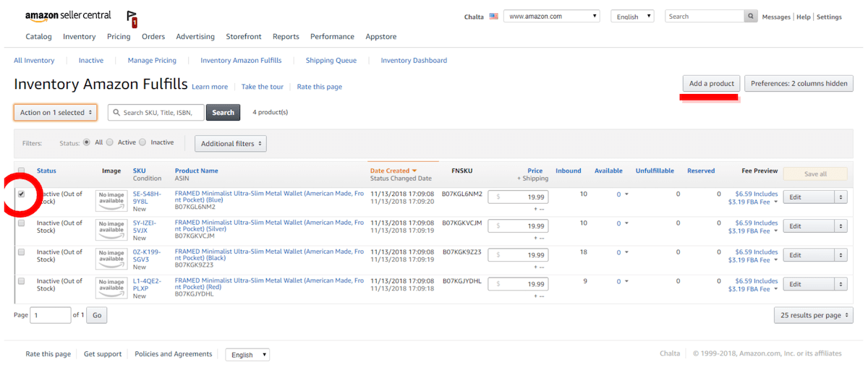This screenshot has height=365, width=868.
Task: Open Messages link in header
Action: [777, 17]
